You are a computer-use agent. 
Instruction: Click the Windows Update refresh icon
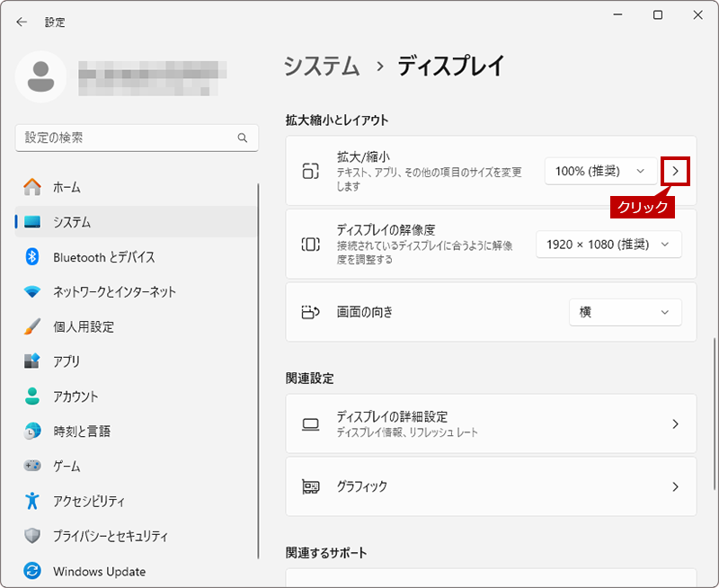tap(32, 571)
